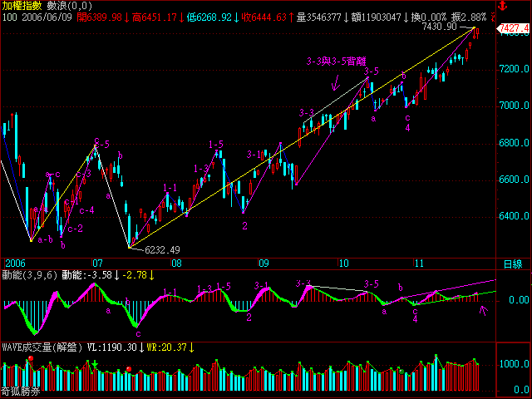Click the 日線 period label
532x399 pixels.
click(513, 264)
